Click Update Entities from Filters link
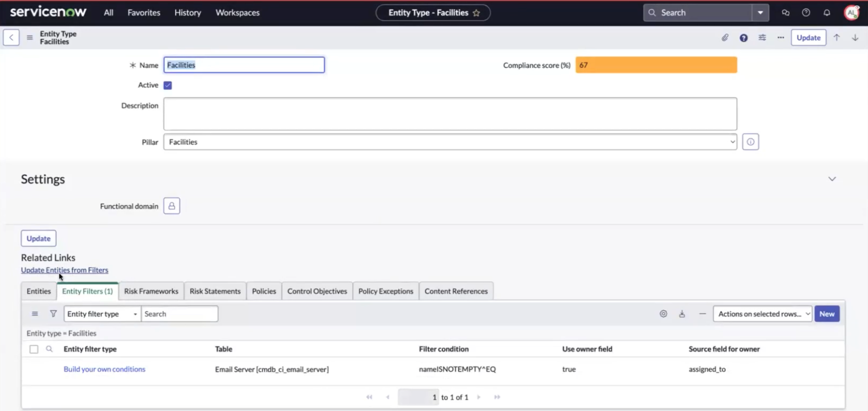The width and height of the screenshot is (868, 411). pyautogui.click(x=65, y=270)
